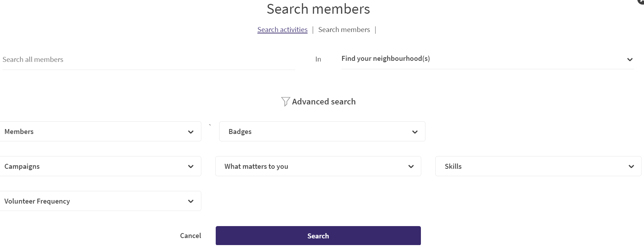Image resolution: width=644 pixels, height=250 pixels.
Task: Focus the Search all members input field
Action: 149,59
